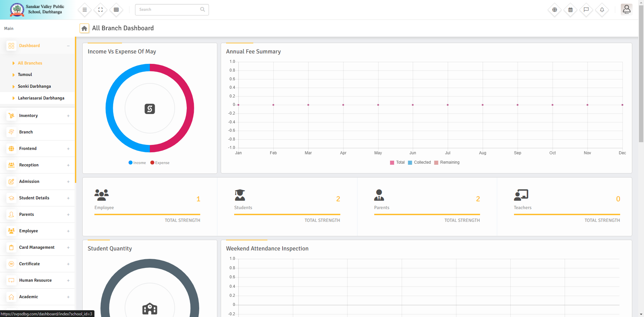Open the flag icon in header
The width and height of the screenshot is (644, 317).
pos(586,10)
